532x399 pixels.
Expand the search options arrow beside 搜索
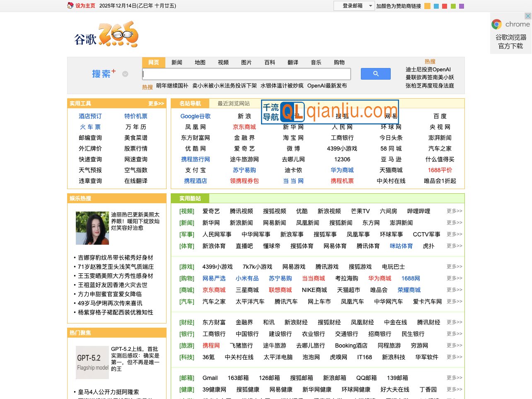tap(124, 73)
